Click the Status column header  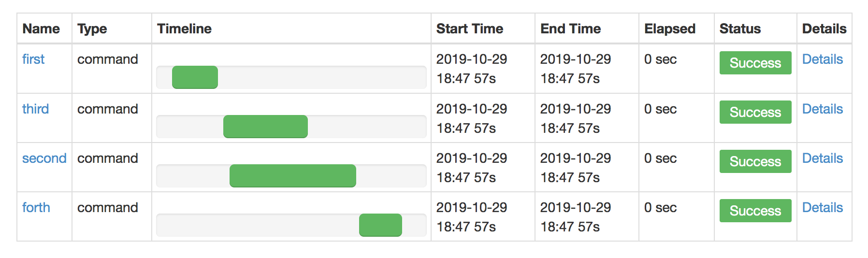pyautogui.click(x=739, y=29)
